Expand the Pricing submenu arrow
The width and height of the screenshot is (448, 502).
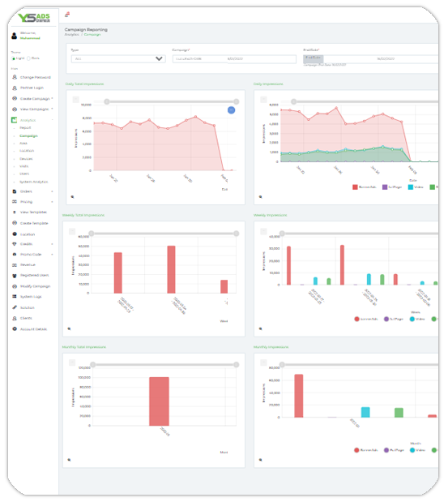pyautogui.click(x=52, y=202)
